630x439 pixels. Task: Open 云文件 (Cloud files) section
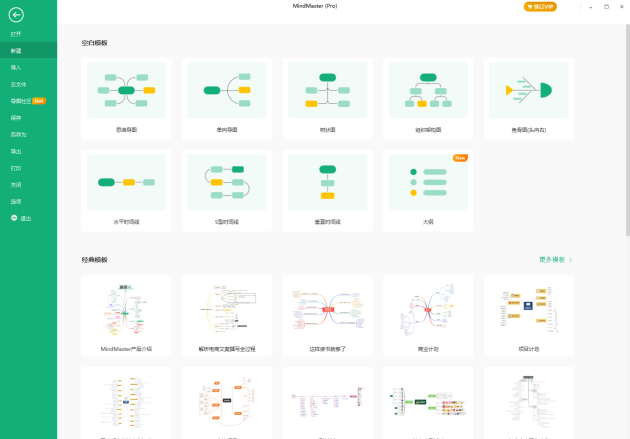18,84
